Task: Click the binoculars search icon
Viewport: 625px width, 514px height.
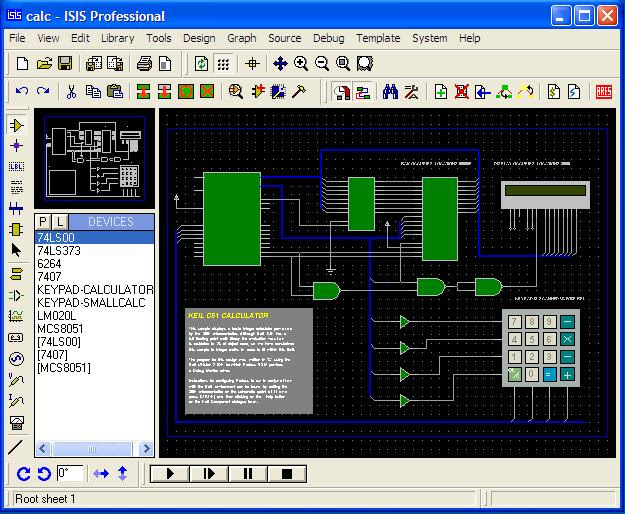Action: click(x=390, y=92)
